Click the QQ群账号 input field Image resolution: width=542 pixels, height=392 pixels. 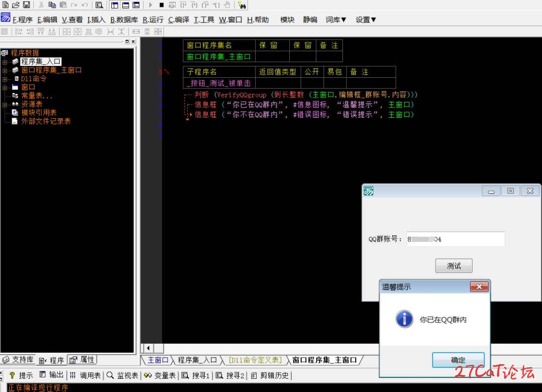pyautogui.click(x=456, y=239)
